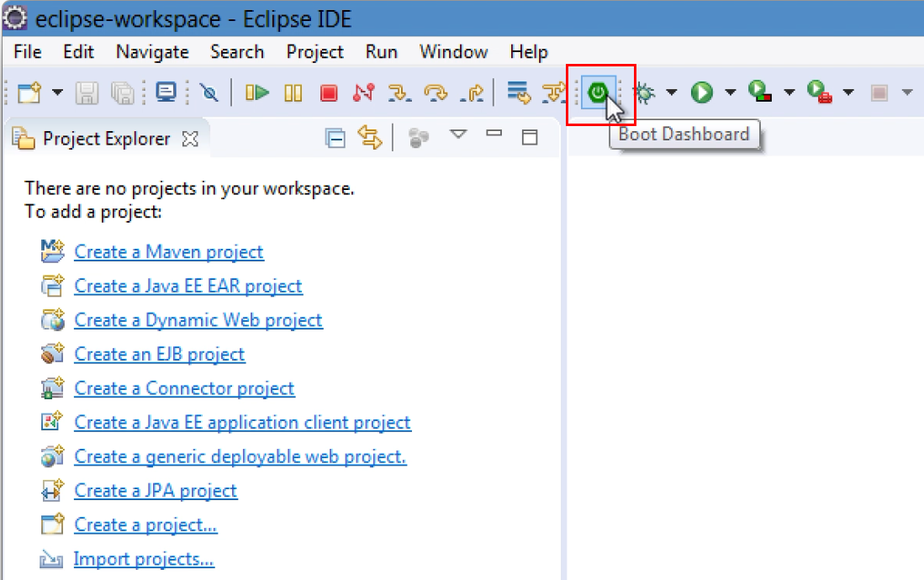
Task: Click the Resume debug icon
Action: (257, 93)
